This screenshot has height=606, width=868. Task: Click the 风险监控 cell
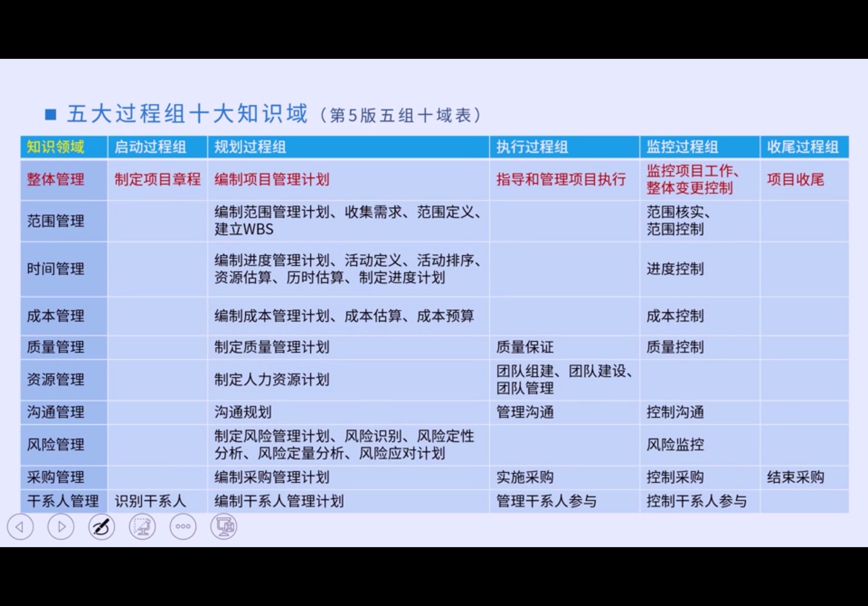point(675,445)
